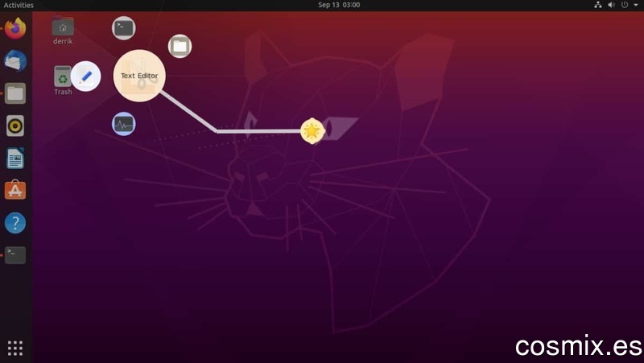Screen dimensions: 644x363
Task: Show Applications grid button
Action: 15,349
